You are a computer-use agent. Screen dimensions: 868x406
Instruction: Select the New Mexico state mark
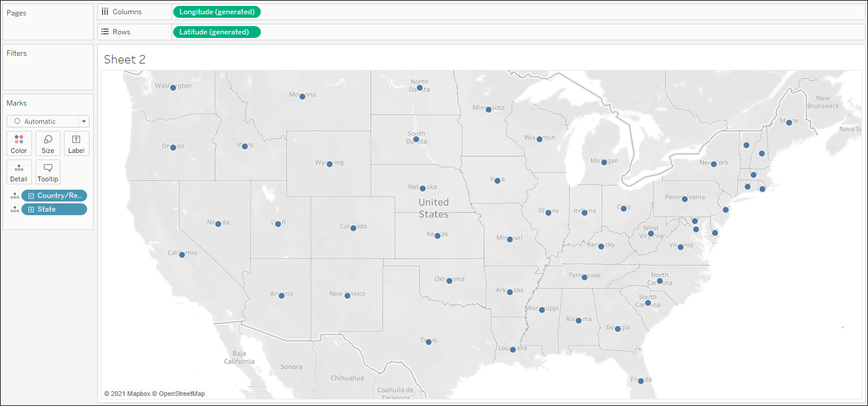[347, 296]
